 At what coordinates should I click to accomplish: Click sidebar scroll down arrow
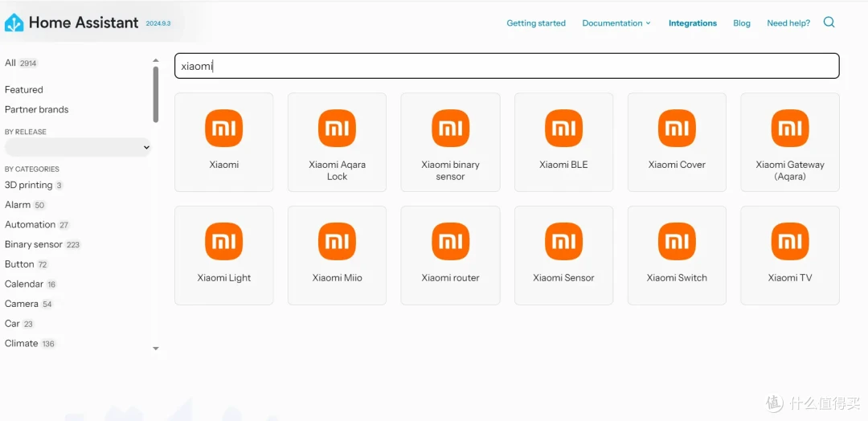pos(156,349)
